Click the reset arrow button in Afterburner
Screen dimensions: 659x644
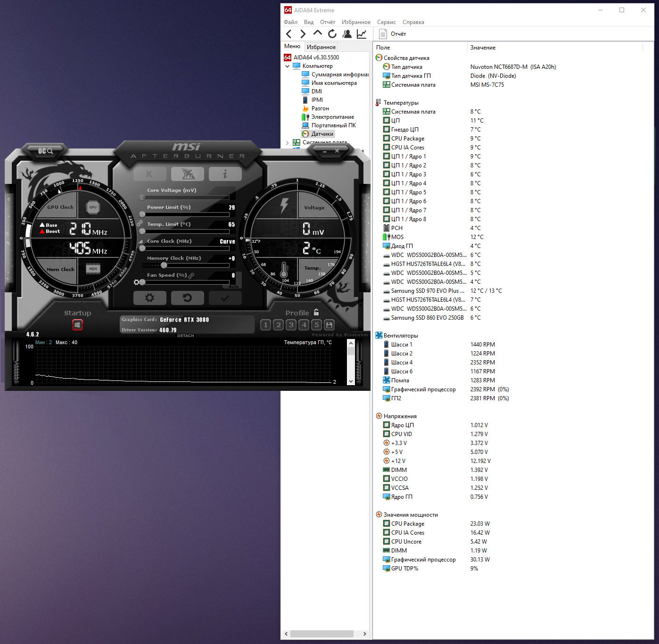(187, 298)
